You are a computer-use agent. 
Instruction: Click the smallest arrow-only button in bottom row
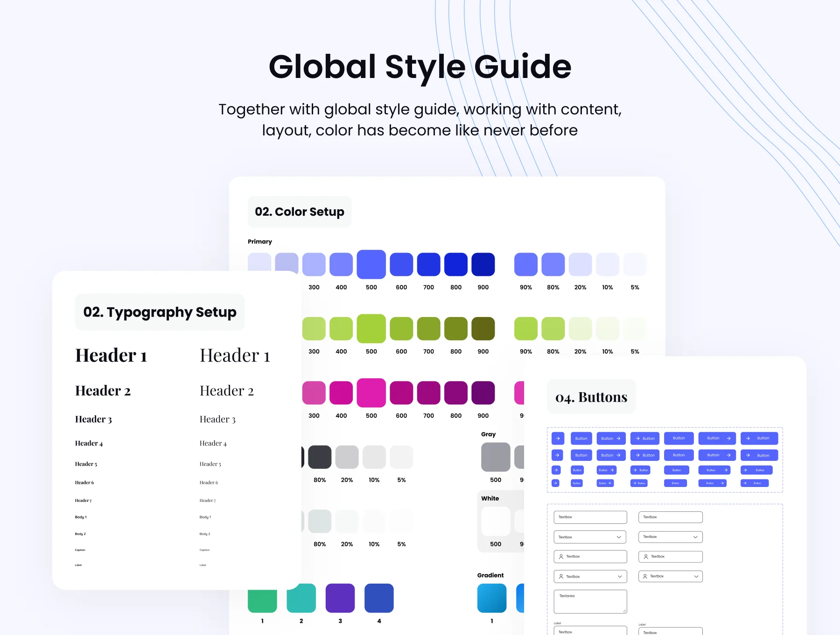point(555,483)
